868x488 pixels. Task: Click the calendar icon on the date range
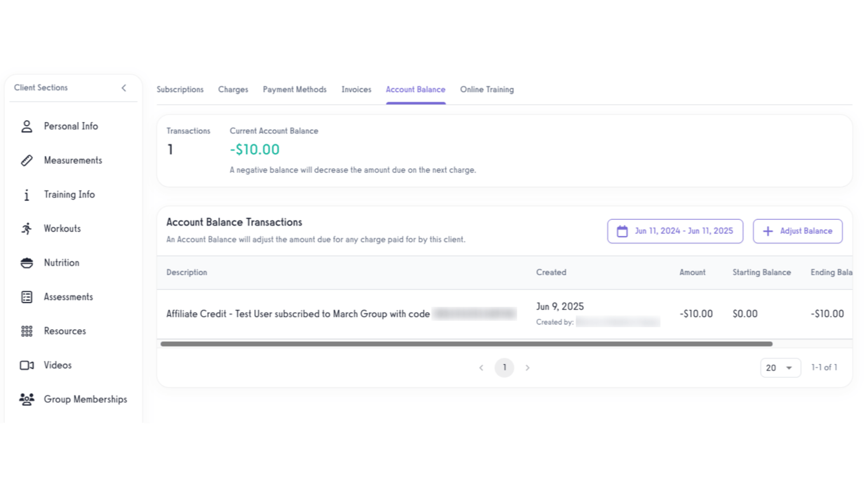pyautogui.click(x=621, y=231)
